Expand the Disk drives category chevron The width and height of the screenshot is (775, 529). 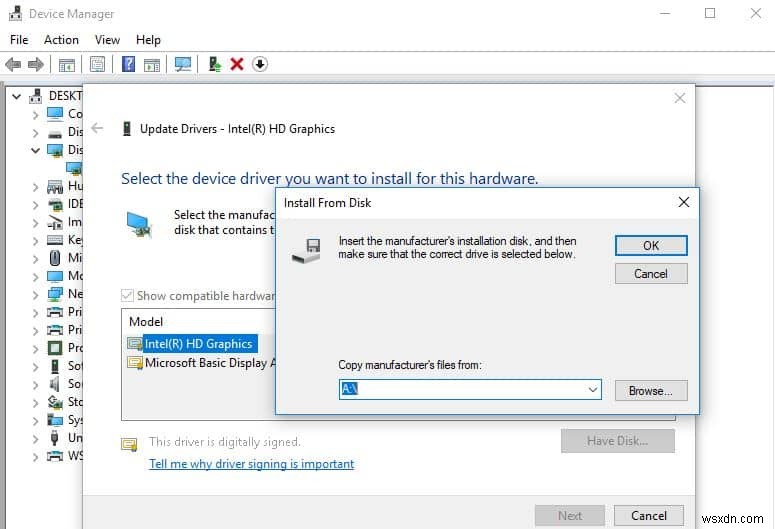coord(35,132)
